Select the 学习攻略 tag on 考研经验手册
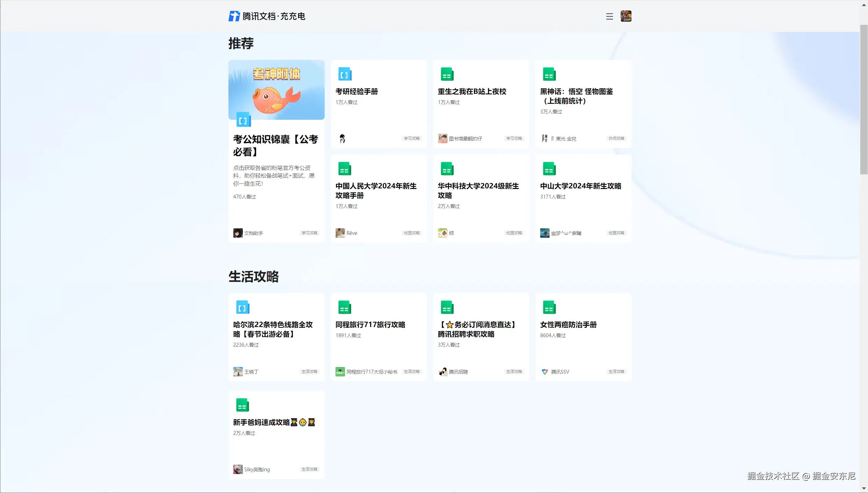The height and width of the screenshot is (493, 868). click(x=411, y=138)
